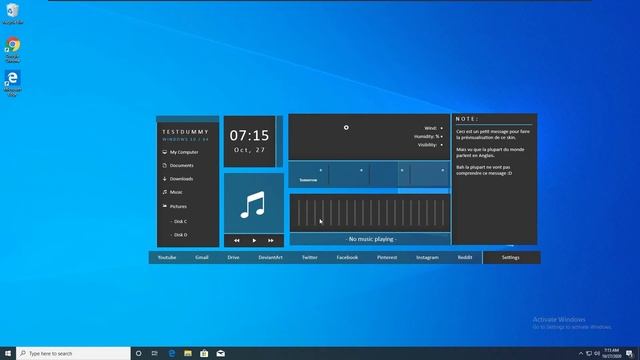640x360 pixels.
Task: Open the Documents shortcut in sidebar
Action: pyautogui.click(x=182, y=166)
